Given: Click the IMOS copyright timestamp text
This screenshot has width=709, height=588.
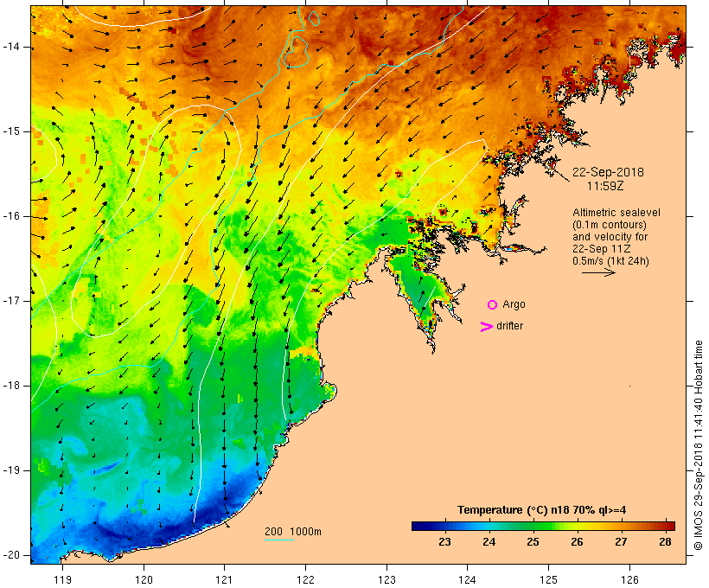Looking at the screenshot, I should (x=699, y=445).
